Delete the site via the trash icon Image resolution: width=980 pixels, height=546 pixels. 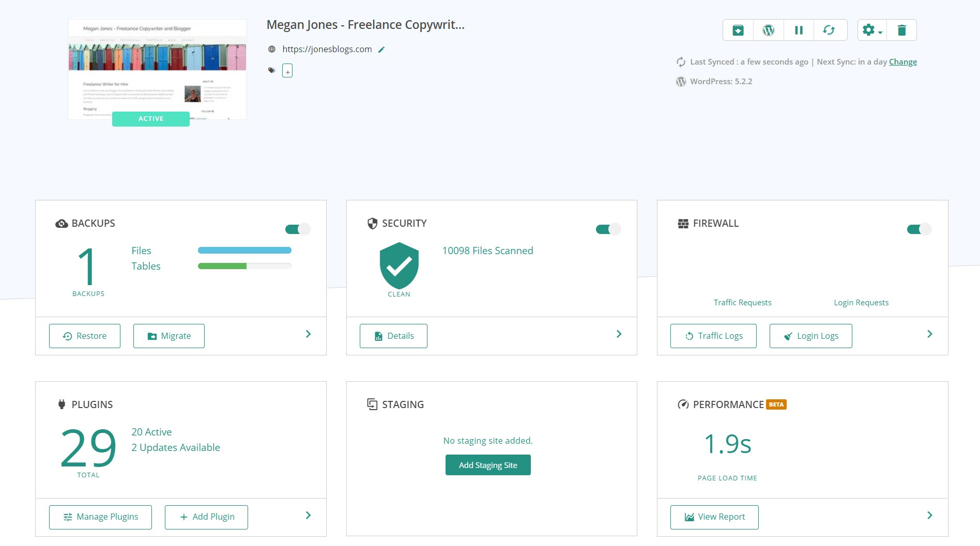pos(902,30)
